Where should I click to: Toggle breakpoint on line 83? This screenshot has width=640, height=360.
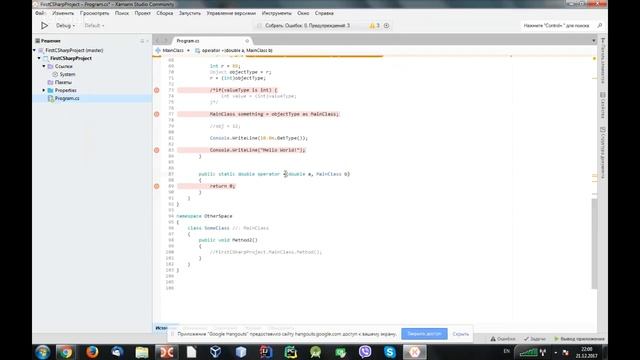pos(157,150)
